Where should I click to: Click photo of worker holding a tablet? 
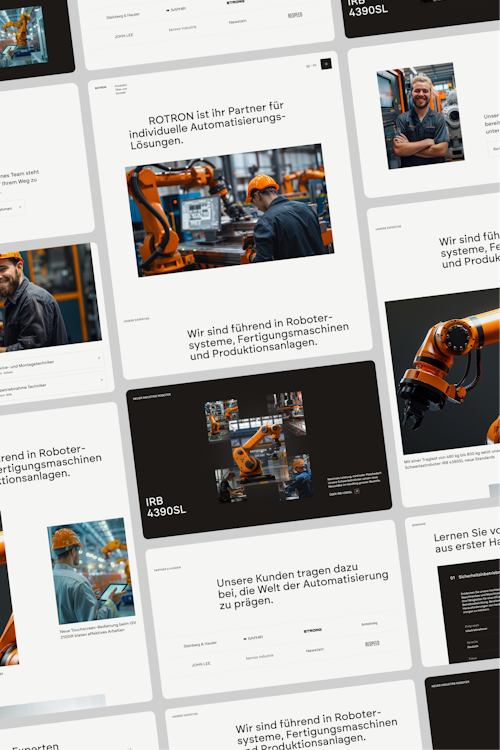[91, 570]
